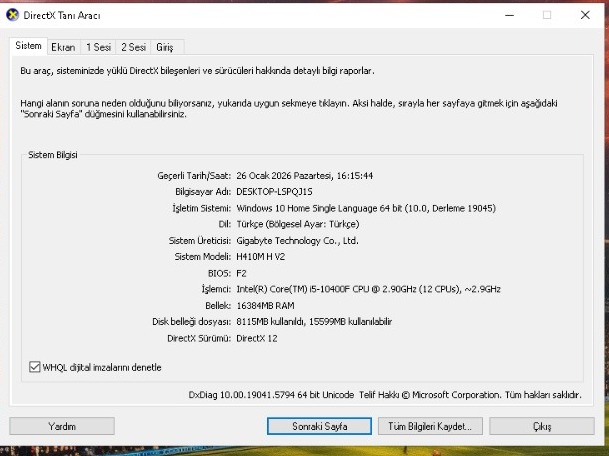
Task: Click the Intel(R) Core(TM) i5-10400F processor value
Action: tap(368, 289)
